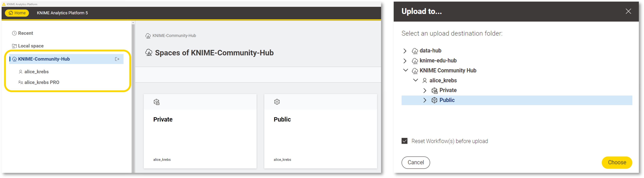The height and width of the screenshot is (178, 644).
Task: Select KNIME Community Hub in upload tree
Action: tap(448, 71)
